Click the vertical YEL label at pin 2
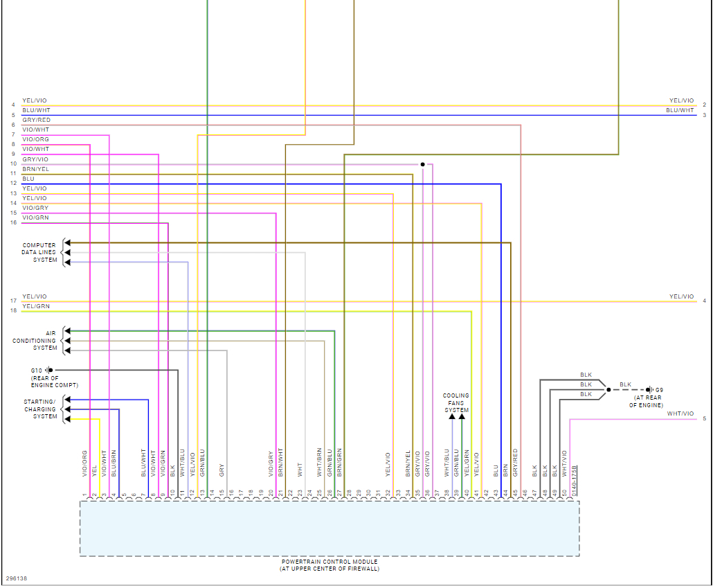713x588 pixels. click(95, 471)
